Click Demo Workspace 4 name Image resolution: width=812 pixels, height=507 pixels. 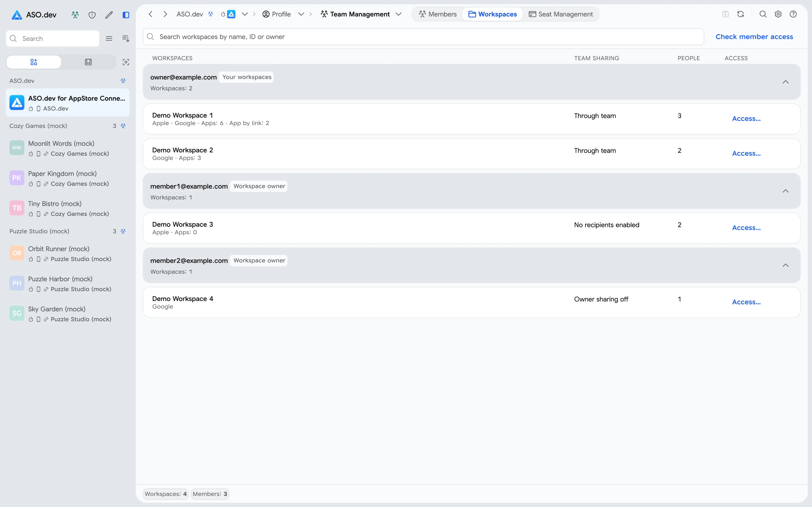tap(183, 299)
